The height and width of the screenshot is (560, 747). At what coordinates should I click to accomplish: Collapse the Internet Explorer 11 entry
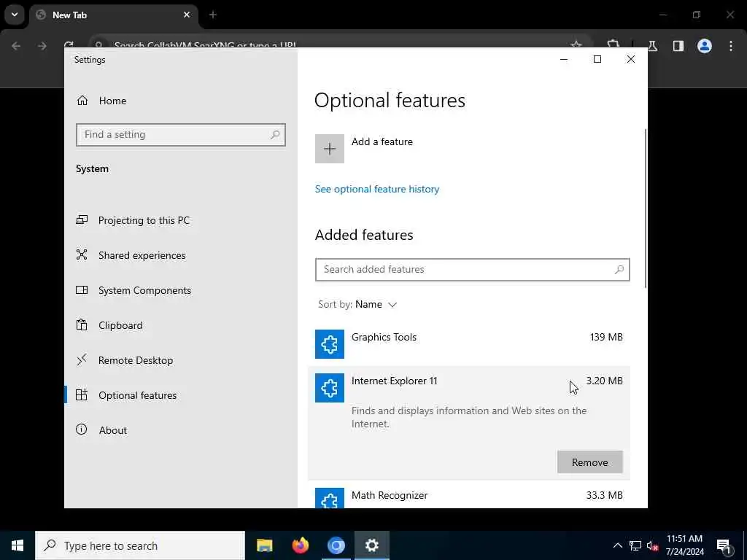click(x=469, y=388)
